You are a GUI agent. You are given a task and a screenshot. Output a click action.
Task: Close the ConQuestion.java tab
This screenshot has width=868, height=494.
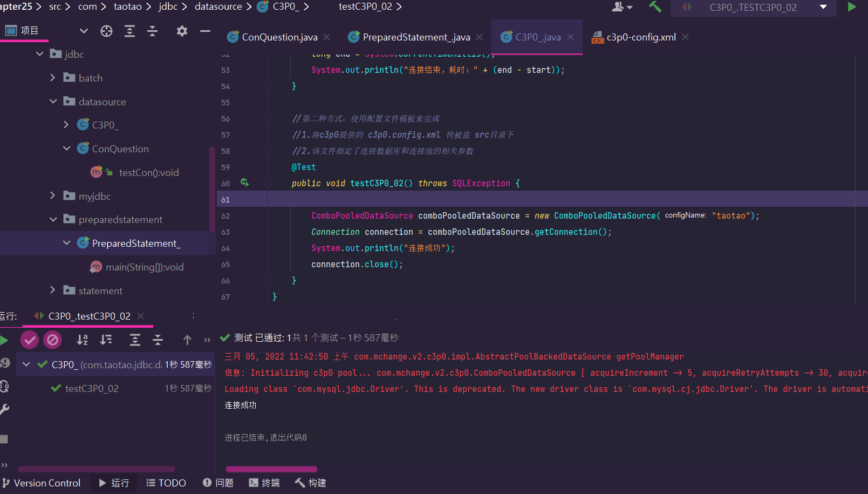pos(327,37)
